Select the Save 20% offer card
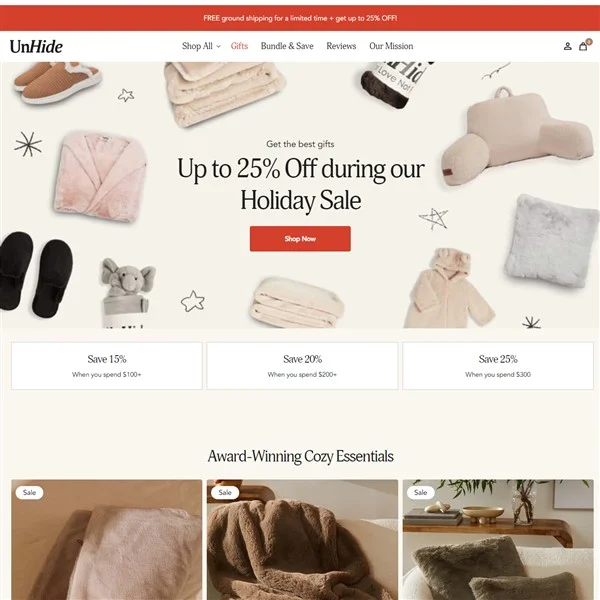600x600 pixels. 302,366
